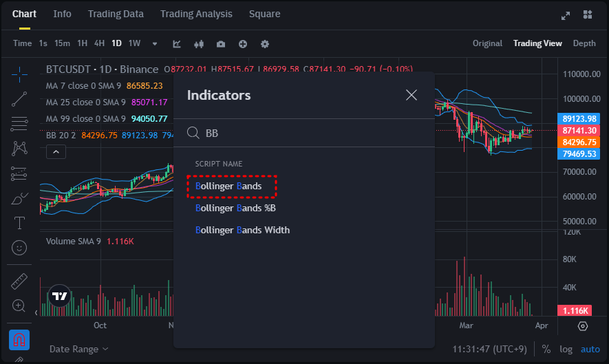The width and height of the screenshot is (609, 364).
Task: Collapse the indicator legend list
Action: coord(56,153)
